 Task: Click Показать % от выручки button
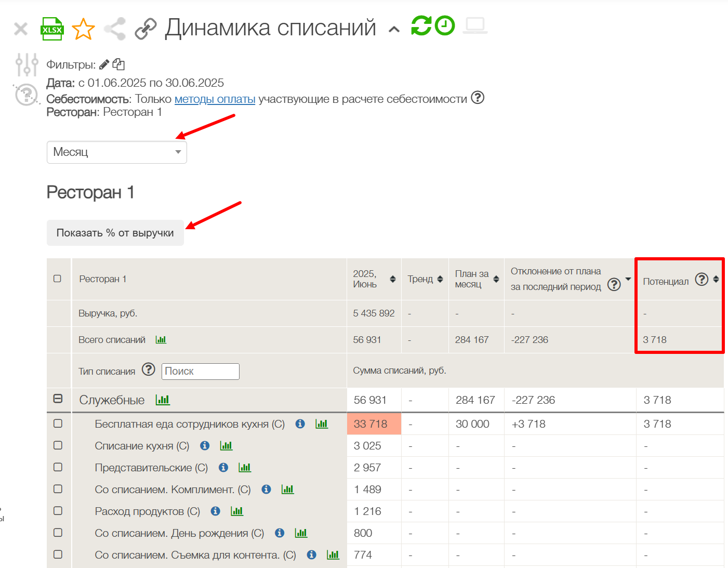[x=115, y=233]
